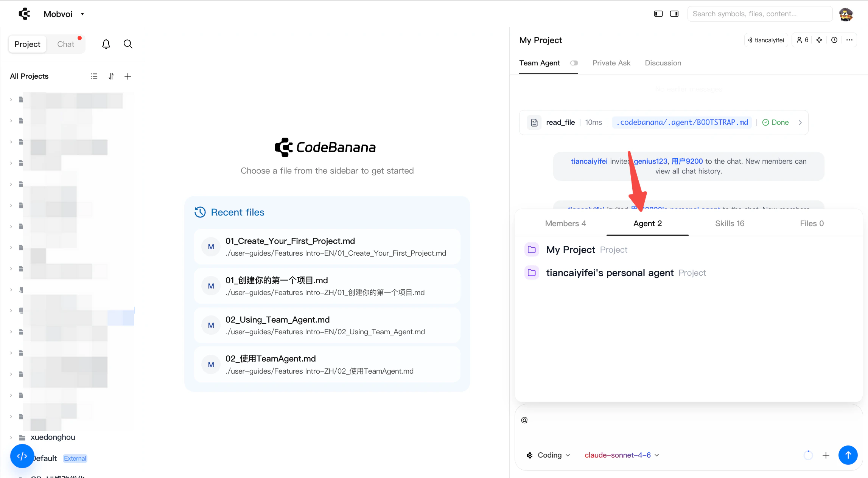Expand the read_file result with its chevron
This screenshot has height=478, width=868.
point(800,123)
